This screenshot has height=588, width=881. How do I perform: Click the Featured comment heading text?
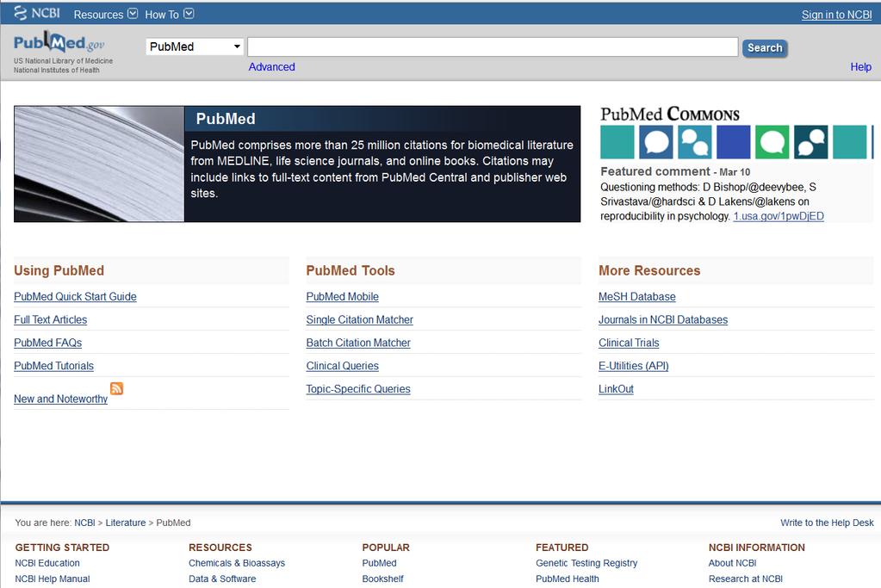click(x=655, y=171)
